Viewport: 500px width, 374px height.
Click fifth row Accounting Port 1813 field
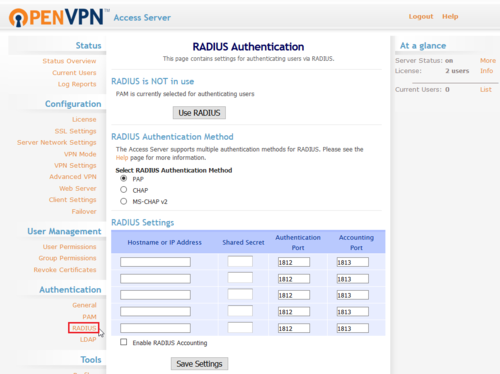pos(353,328)
